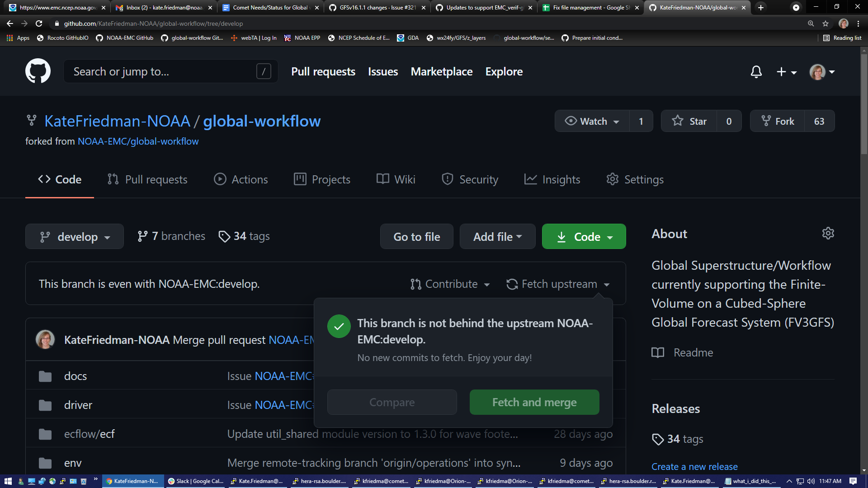Open the Pull requests repo tab
This screenshot has width=868, height=488.
coord(147,179)
